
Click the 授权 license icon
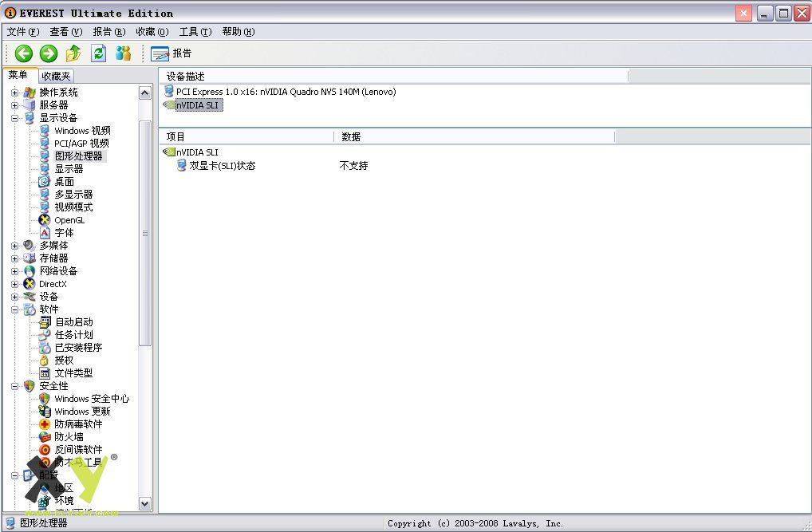pos(45,360)
